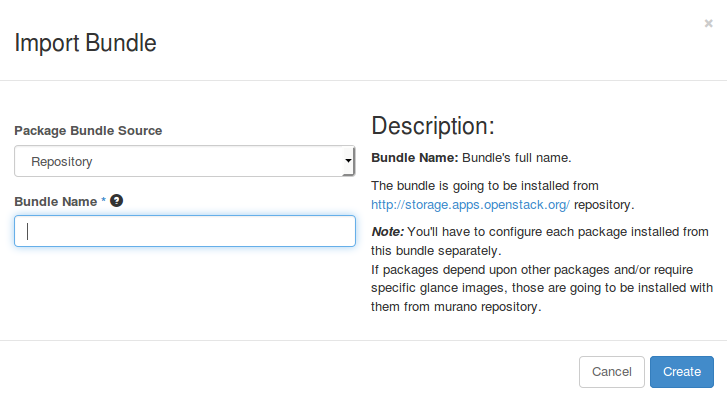Focus the Bundle Name text field
The height and width of the screenshot is (401, 727).
tap(184, 231)
